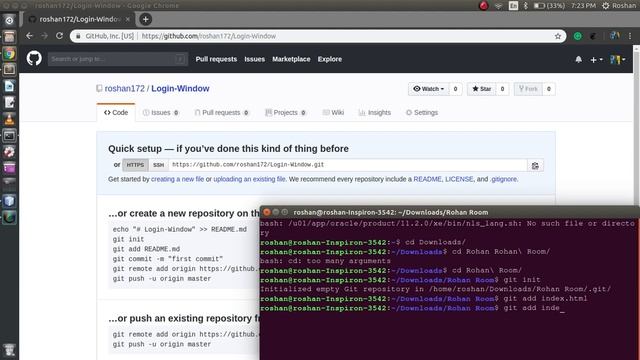
Task: Open Issues in the top navigation
Action: (255, 59)
